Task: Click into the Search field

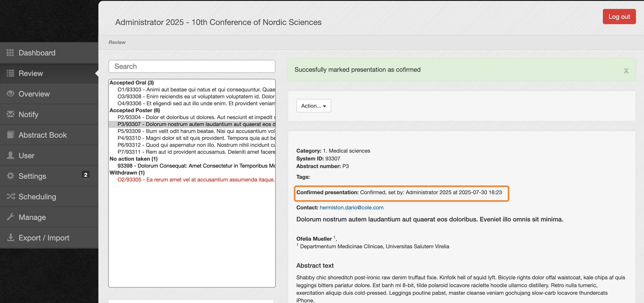Action: (x=192, y=66)
